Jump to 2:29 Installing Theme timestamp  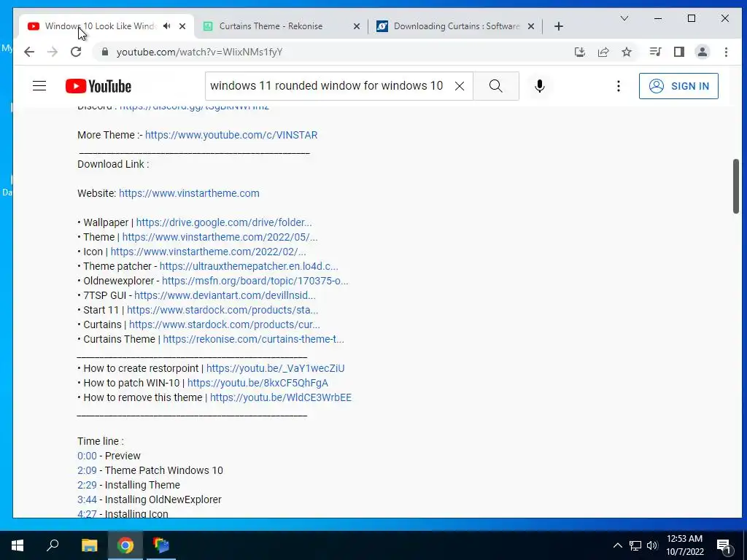[x=87, y=485]
